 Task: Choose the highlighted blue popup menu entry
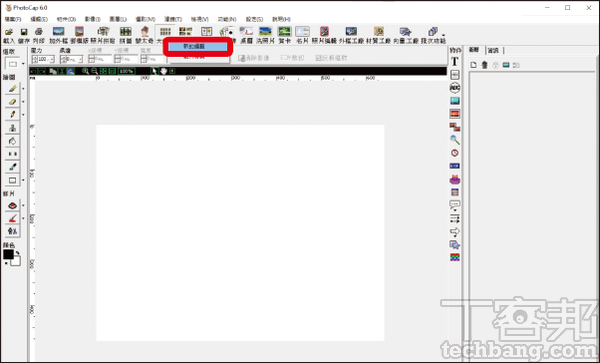pos(198,46)
